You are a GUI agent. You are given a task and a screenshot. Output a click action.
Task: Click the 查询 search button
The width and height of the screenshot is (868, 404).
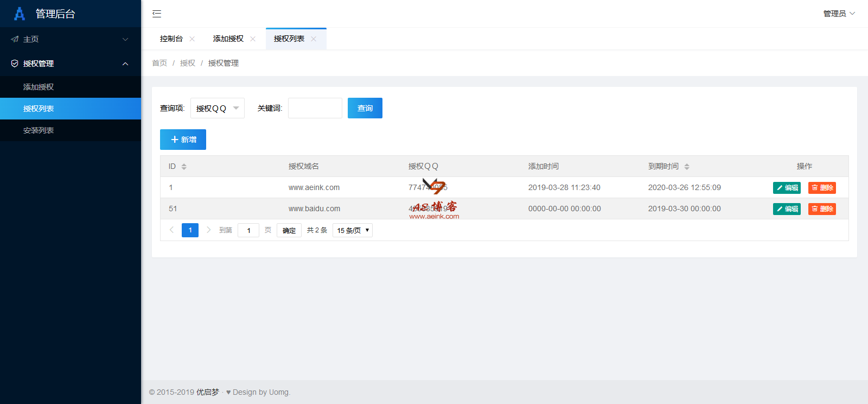[x=365, y=108]
